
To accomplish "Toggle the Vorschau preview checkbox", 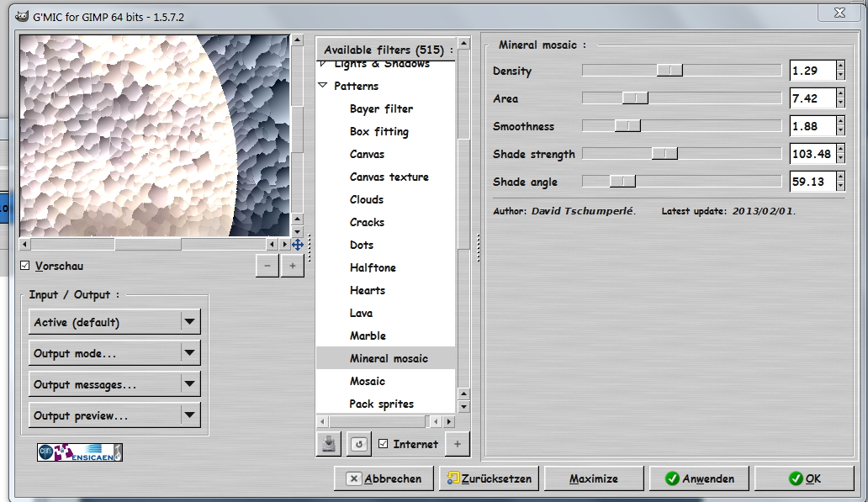I will click(x=25, y=266).
